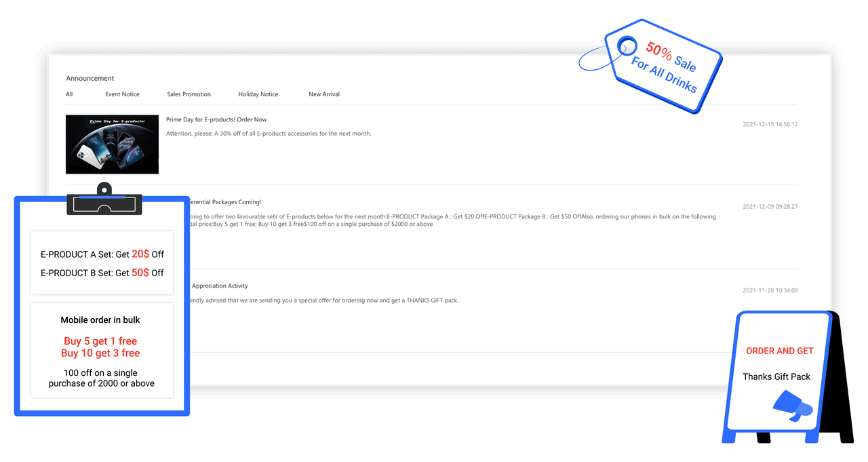The width and height of the screenshot is (868, 462).
Task: Open 'Prime Day for E-products! Order Now' title
Action: pyautogui.click(x=216, y=119)
